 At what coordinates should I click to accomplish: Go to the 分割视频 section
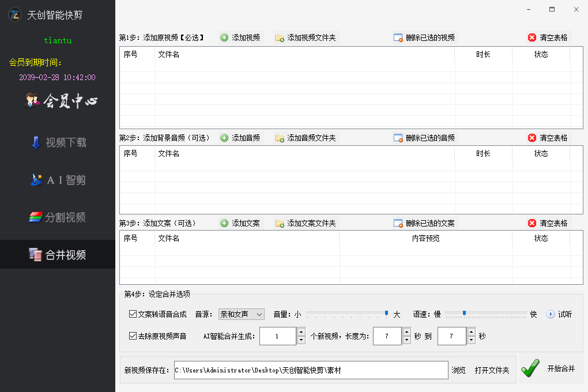coord(58,217)
